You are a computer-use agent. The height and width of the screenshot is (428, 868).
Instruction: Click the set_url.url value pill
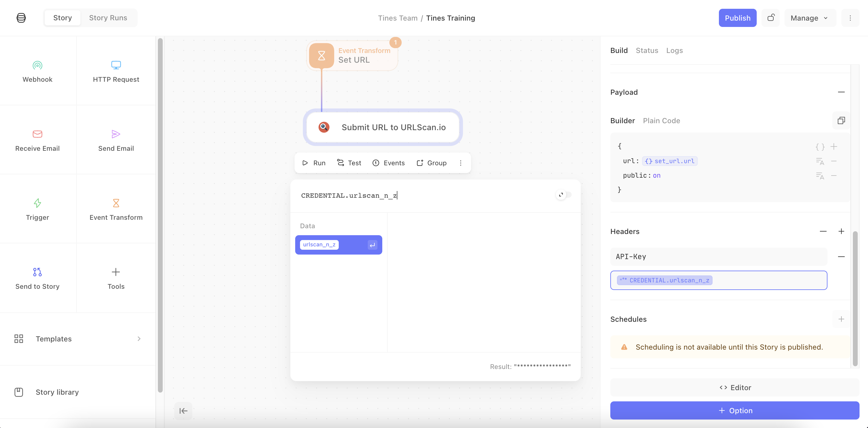click(x=670, y=161)
